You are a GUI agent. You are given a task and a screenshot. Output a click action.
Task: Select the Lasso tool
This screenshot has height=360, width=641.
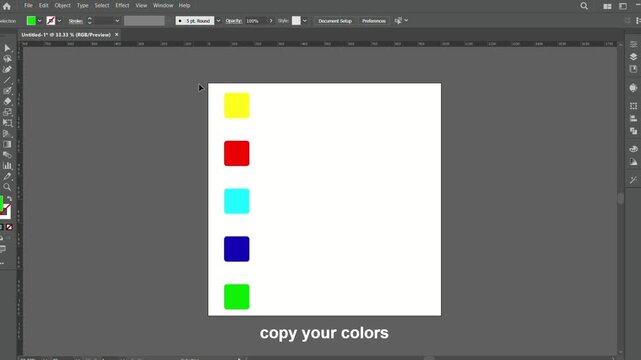coord(7,59)
